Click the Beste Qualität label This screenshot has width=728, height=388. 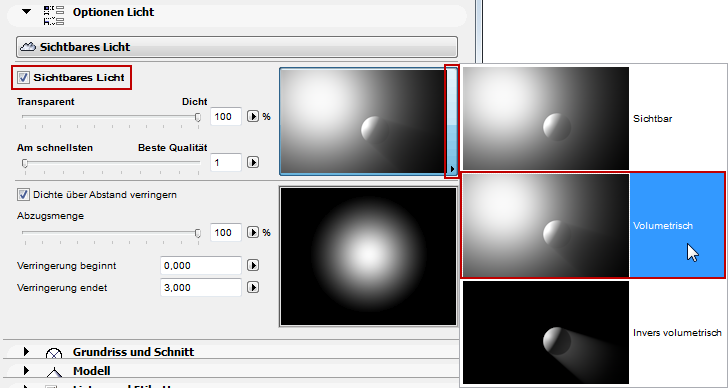[173, 148]
